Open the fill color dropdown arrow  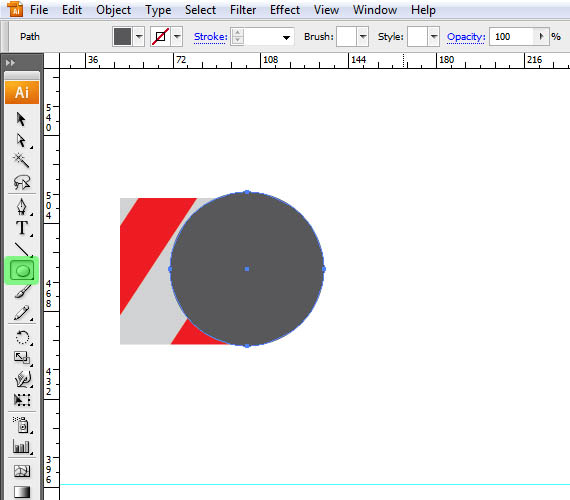[139, 36]
